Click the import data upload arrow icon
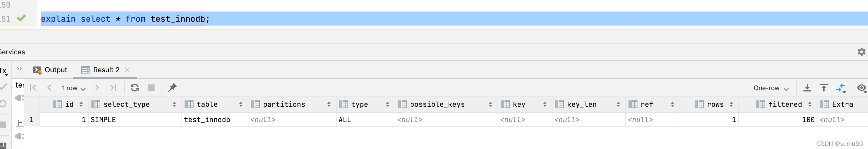The image size is (868, 149). (x=824, y=88)
